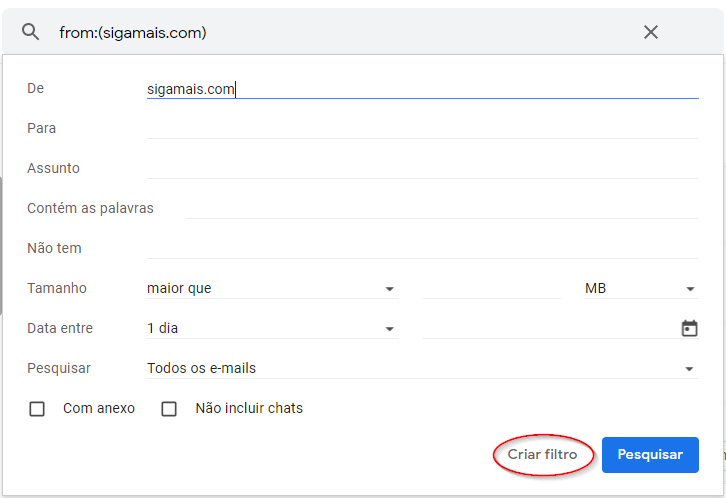726x498 pixels.
Task: Enable the Com anexo checkbox
Action: coord(37,409)
